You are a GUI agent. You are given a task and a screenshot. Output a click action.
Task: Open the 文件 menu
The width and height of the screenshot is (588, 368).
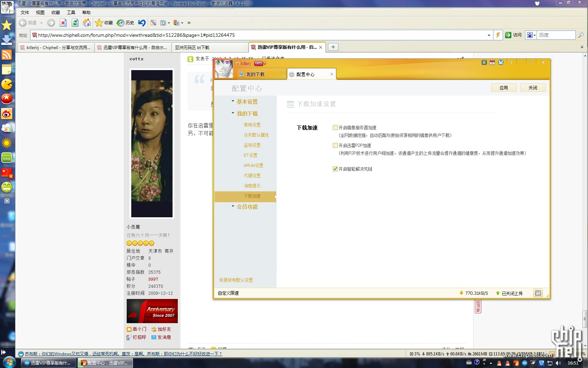tap(25, 13)
